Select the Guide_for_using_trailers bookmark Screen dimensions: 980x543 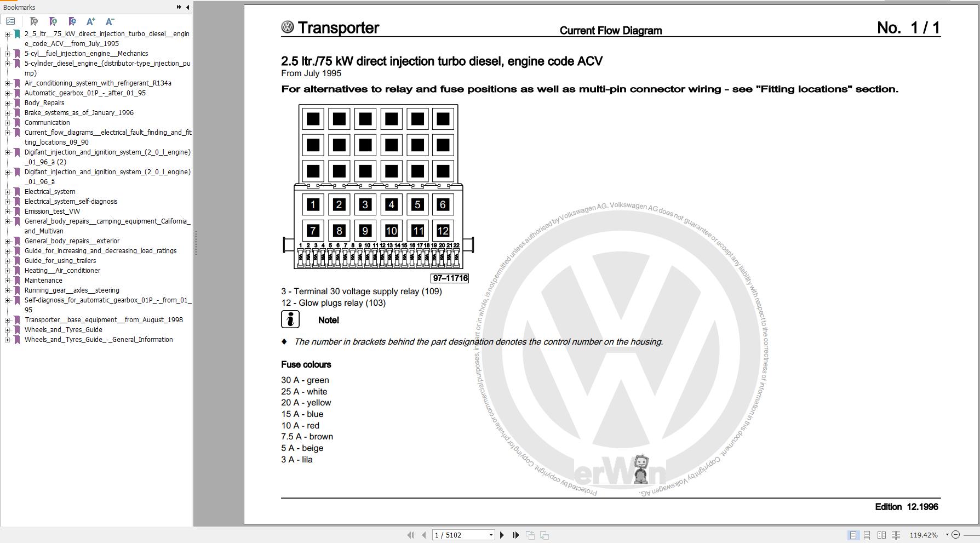pos(60,261)
